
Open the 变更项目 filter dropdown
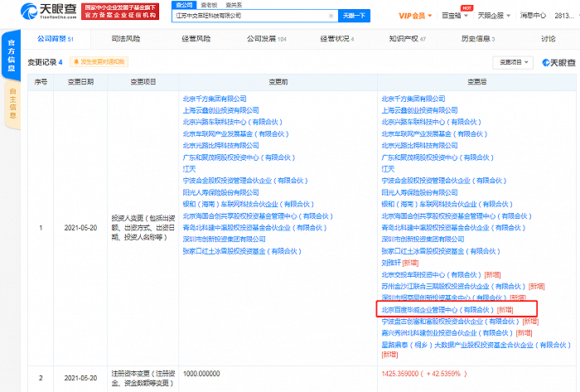coord(513,62)
